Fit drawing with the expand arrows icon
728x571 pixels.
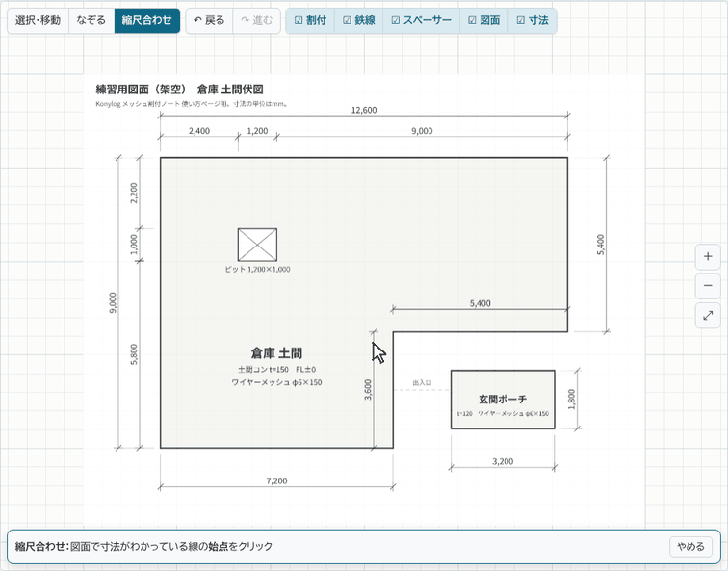tap(708, 316)
